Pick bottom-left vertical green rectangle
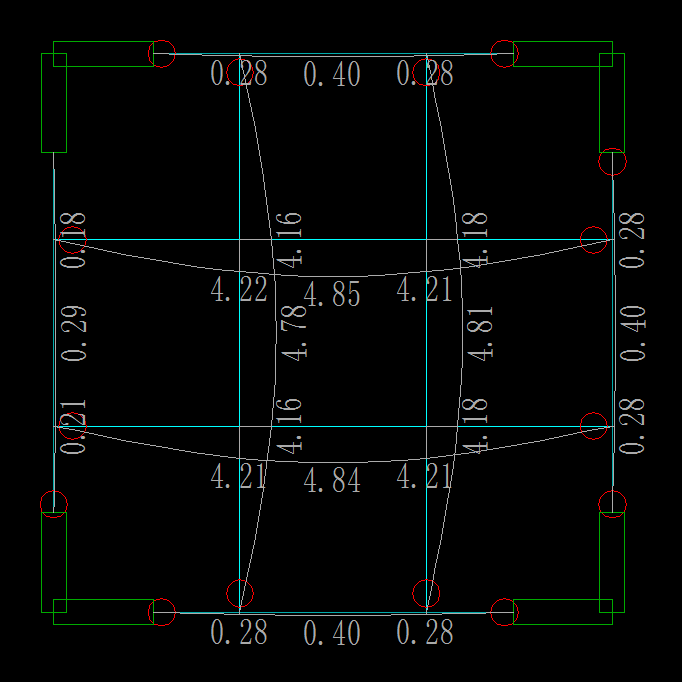This screenshot has width=682, height=682. click(54, 562)
